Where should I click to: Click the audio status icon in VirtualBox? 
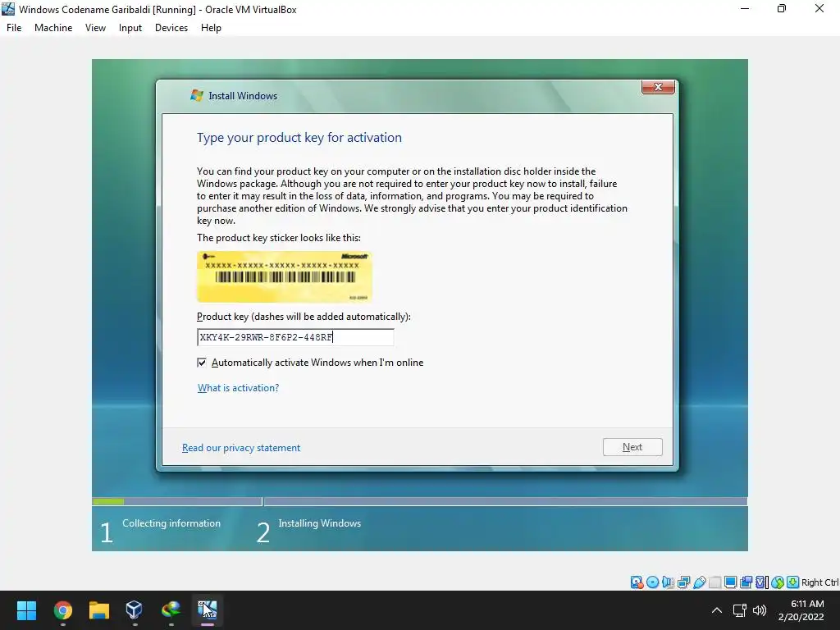tap(668, 582)
